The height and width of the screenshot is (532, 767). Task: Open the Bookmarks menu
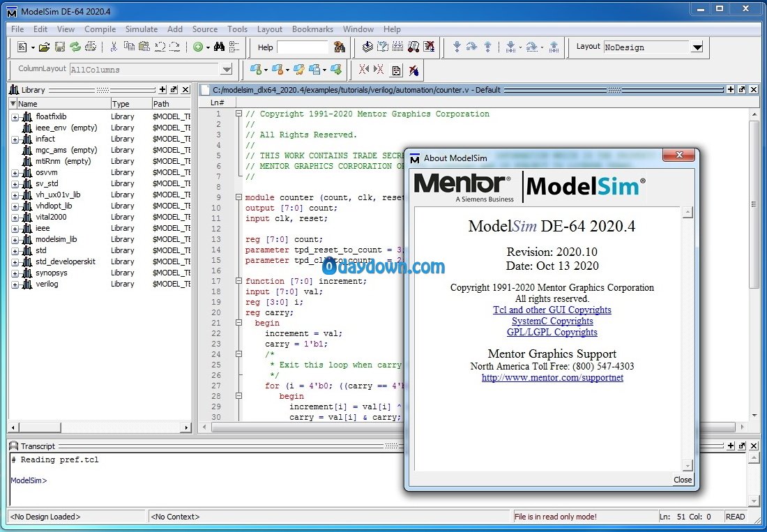[312, 29]
